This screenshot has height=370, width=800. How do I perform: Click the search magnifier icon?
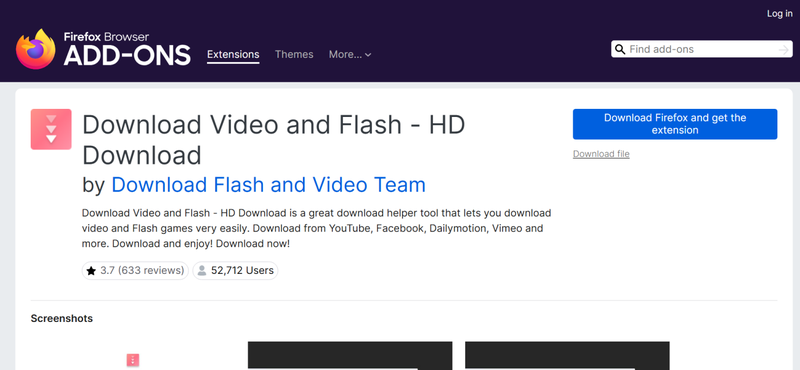pos(620,50)
